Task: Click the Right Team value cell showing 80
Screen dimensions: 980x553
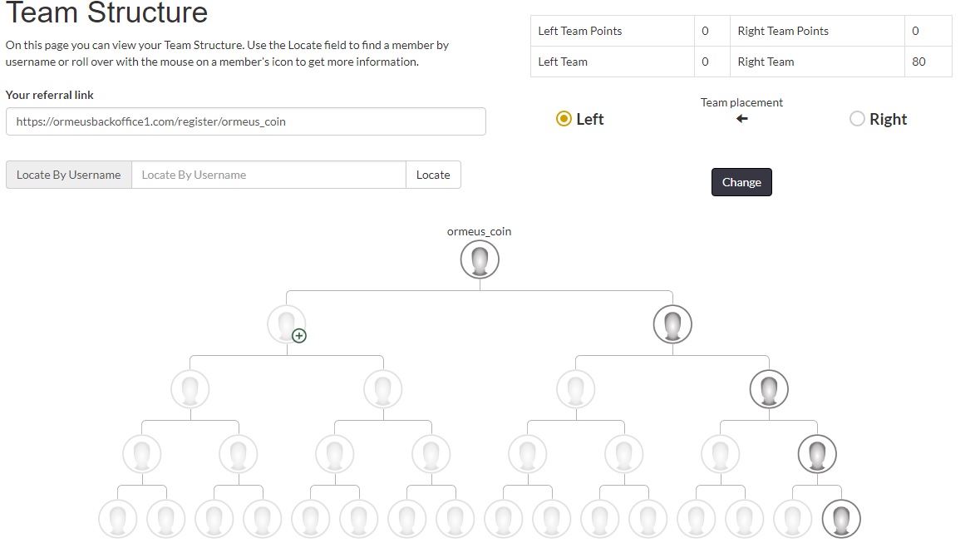Action: (x=928, y=62)
